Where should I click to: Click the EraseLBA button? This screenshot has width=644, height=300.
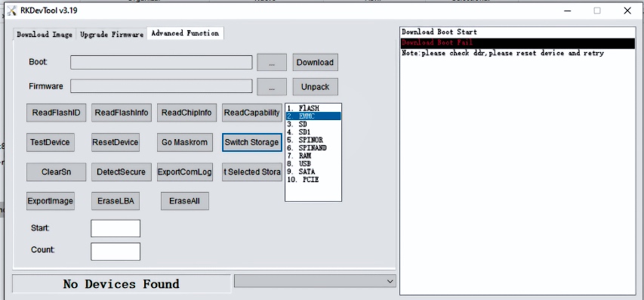pyautogui.click(x=116, y=201)
